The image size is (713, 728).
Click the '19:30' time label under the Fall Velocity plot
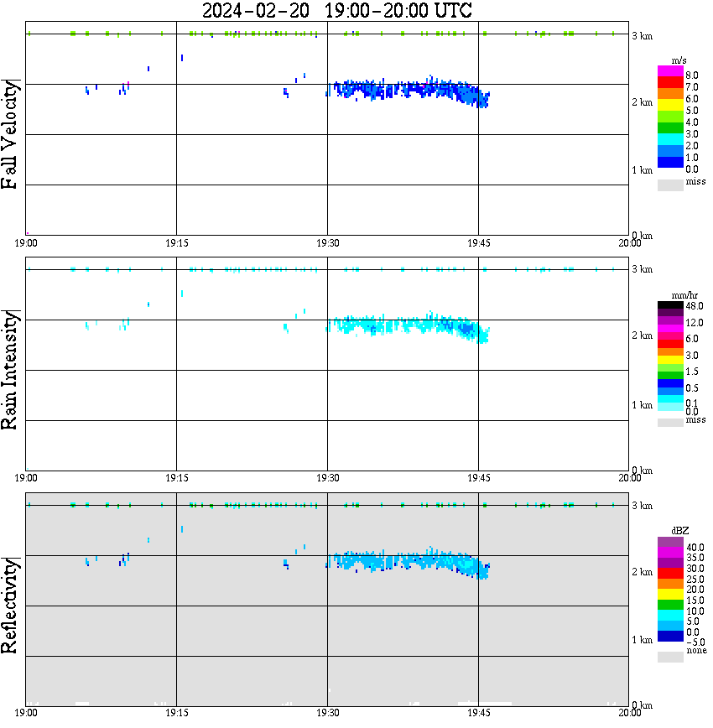coord(328,243)
